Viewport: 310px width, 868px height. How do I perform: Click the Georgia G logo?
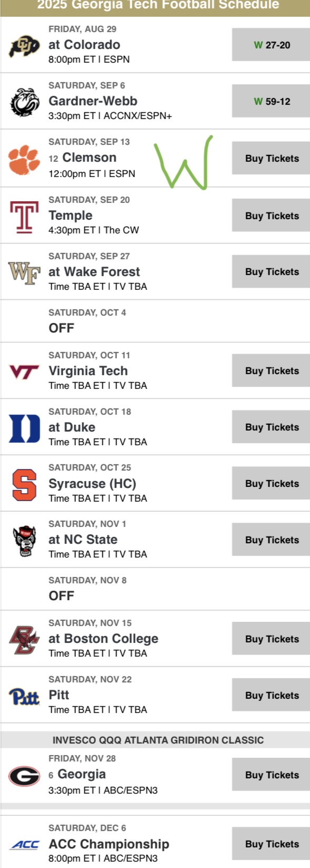24,776
